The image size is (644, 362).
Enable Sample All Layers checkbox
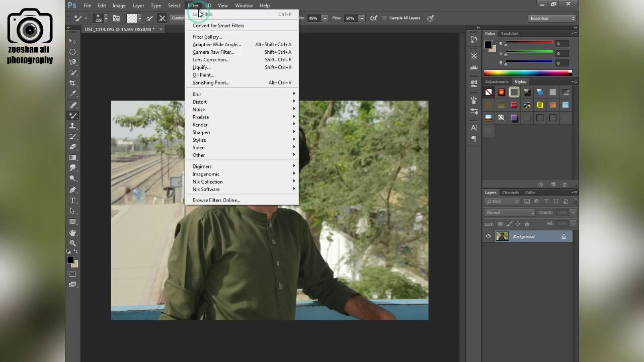point(385,18)
